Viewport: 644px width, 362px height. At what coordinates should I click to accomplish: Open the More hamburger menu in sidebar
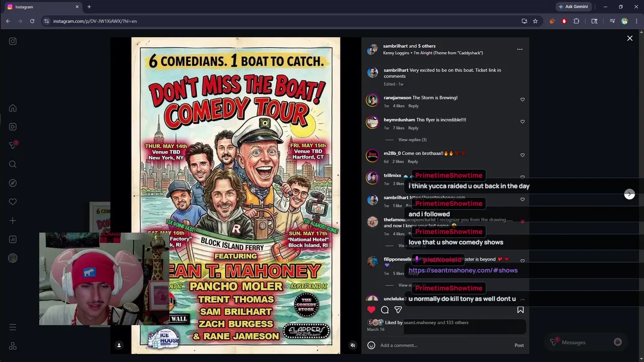click(13, 327)
